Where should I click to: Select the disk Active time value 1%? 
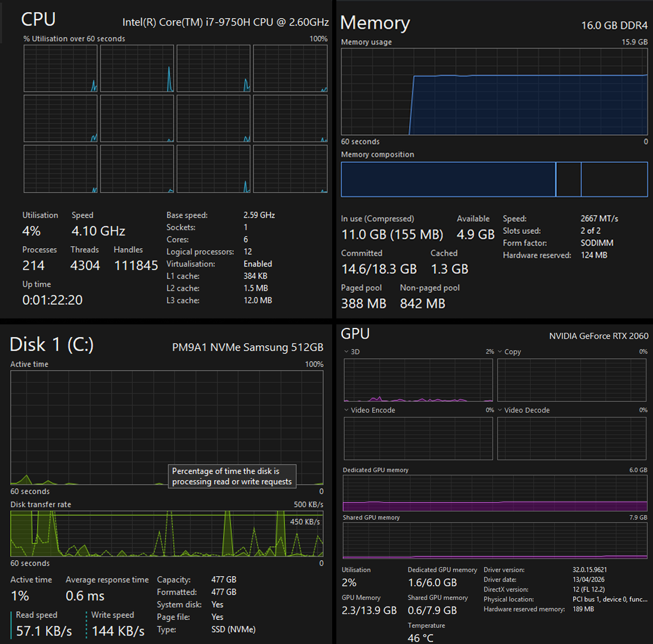click(x=20, y=596)
